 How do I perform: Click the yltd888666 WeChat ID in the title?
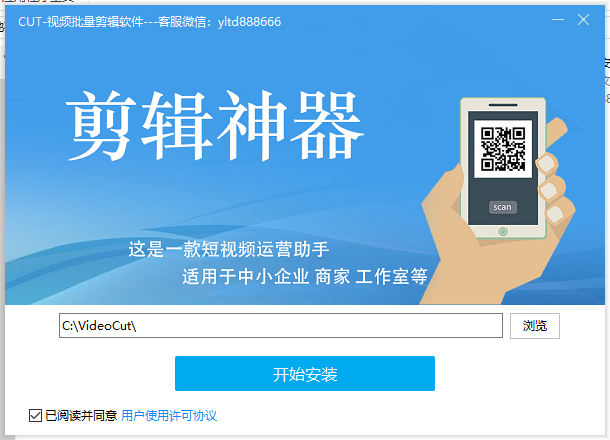click(x=249, y=22)
